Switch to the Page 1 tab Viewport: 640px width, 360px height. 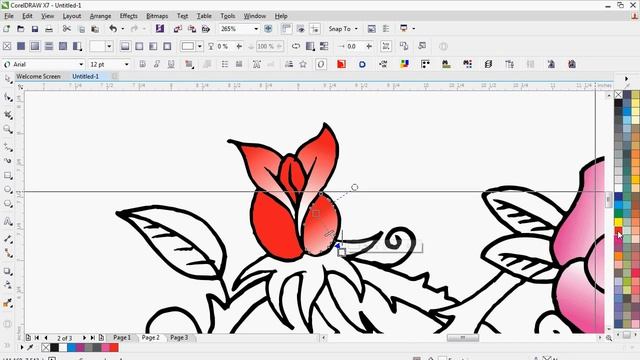[122, 338]
